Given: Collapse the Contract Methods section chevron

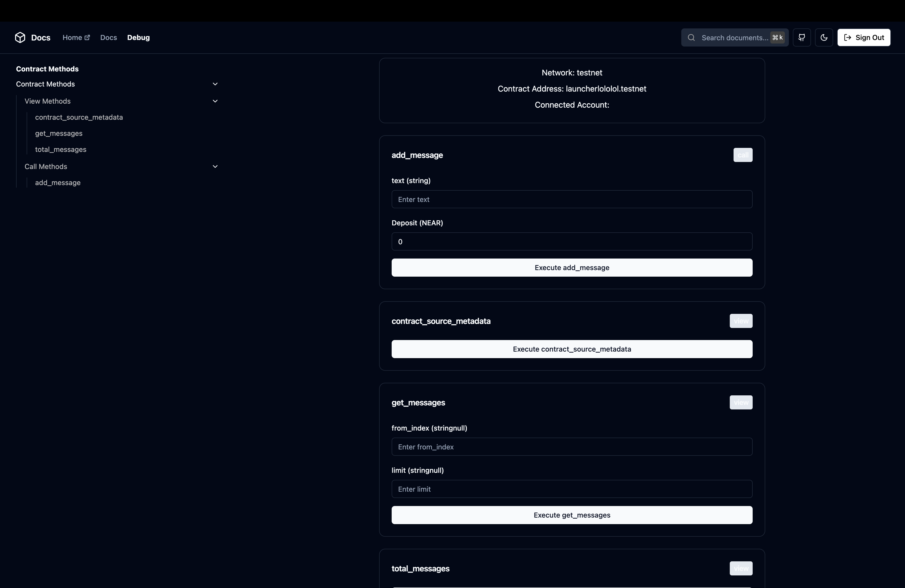Looking at the screenshot, I should click(215, 84).
